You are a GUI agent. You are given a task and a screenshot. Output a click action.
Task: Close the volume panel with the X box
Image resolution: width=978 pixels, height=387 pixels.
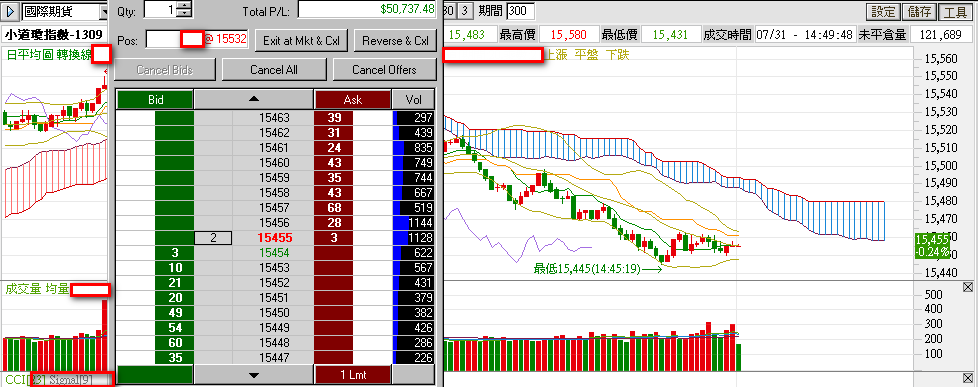click(967, 287)
